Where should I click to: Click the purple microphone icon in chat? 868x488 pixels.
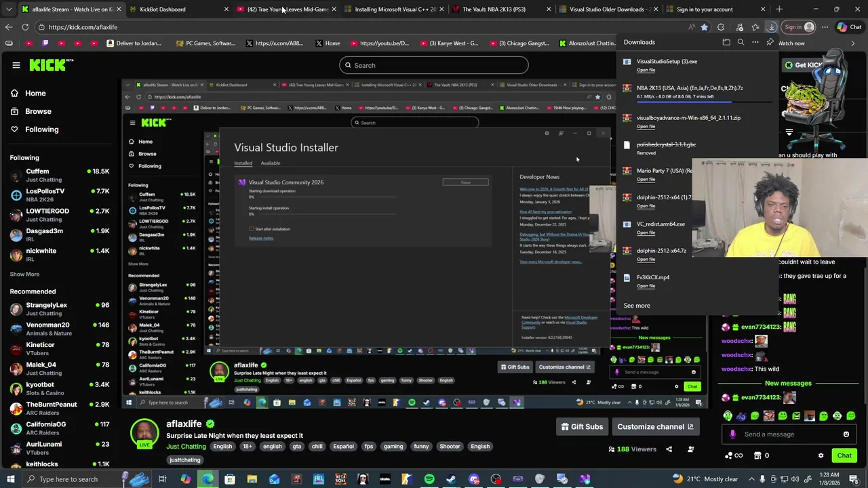coord(732,434)
